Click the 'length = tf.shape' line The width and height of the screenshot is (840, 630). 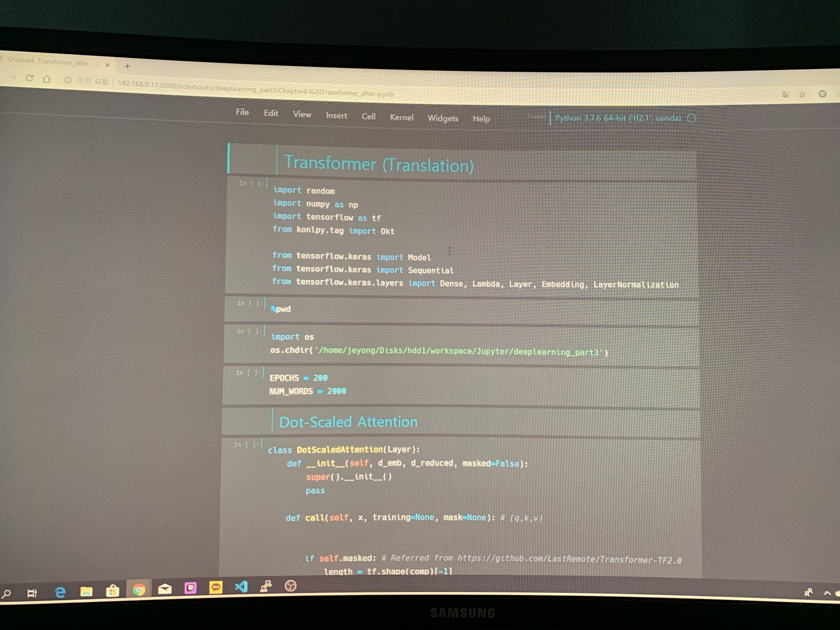(388, 571)
